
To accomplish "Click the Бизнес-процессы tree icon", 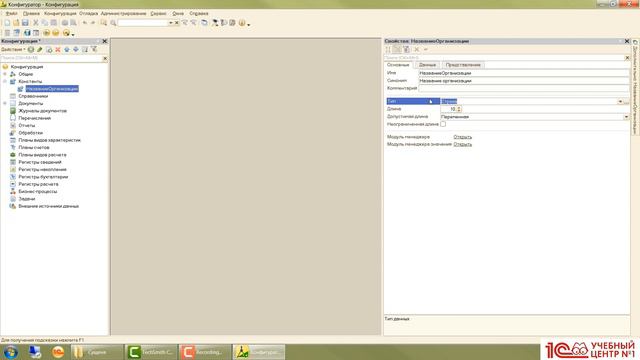I will pos(13,191).
